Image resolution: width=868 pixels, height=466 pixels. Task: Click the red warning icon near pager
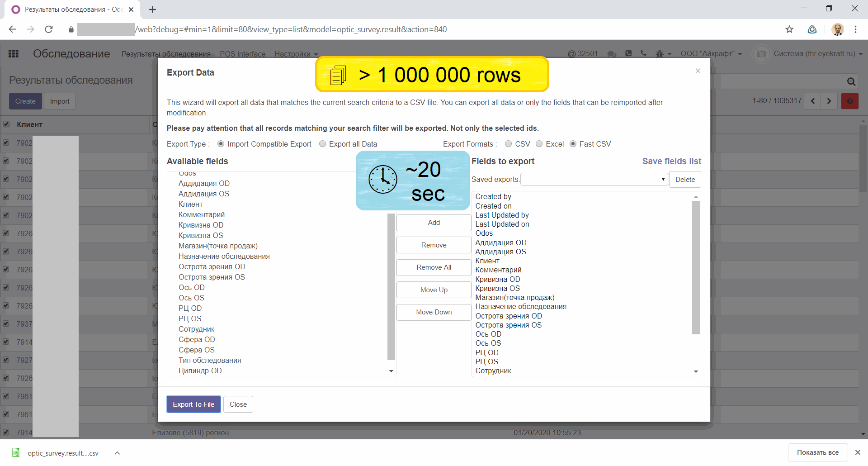tap(850, 101)
